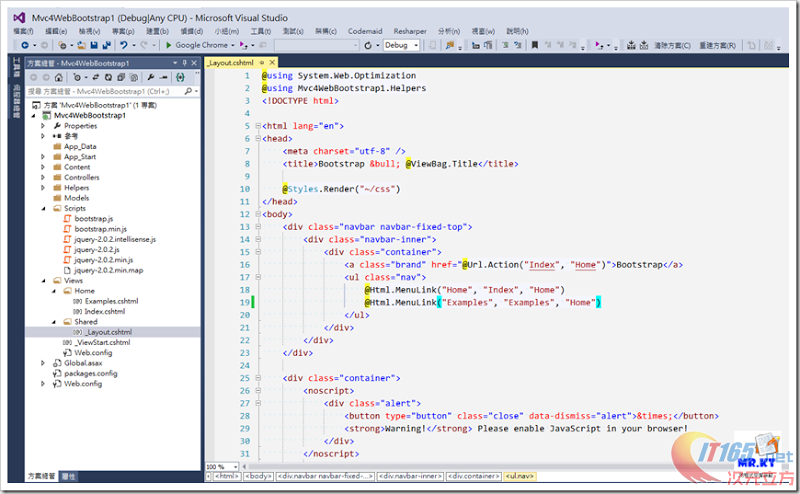Open Solution Explorer window options dropdown arrow
This screenshot has height=494, width=800.
[x=175, y=63]
